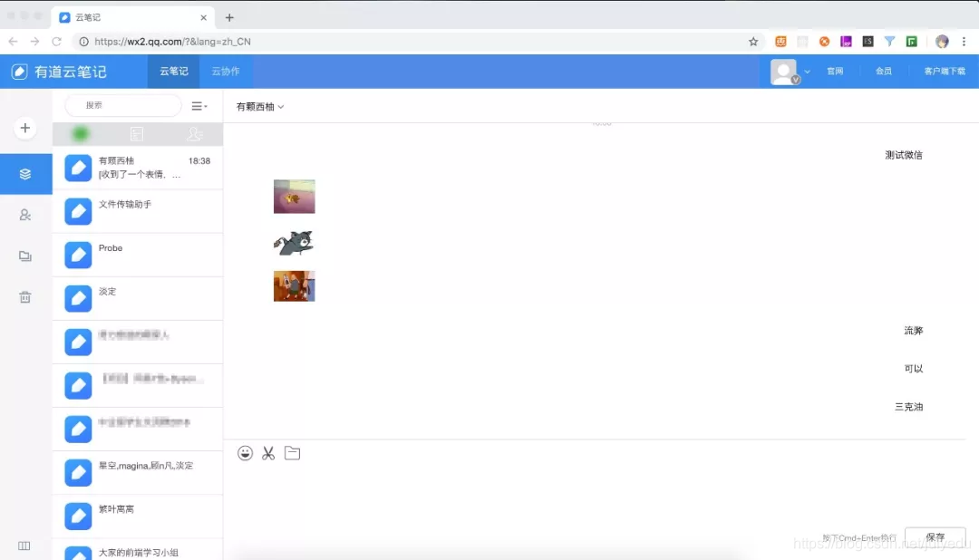Select the notes stack icon in the sidebar

(x=24, y=173)
